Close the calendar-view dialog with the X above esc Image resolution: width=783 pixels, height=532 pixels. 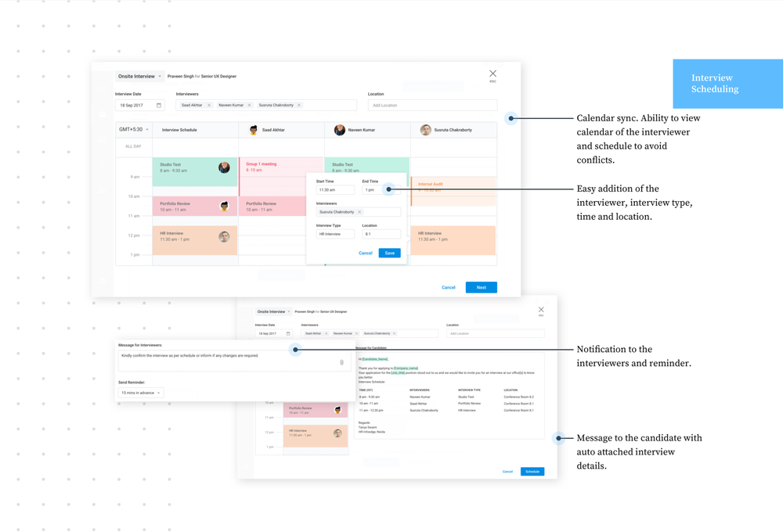coord(493,74)
